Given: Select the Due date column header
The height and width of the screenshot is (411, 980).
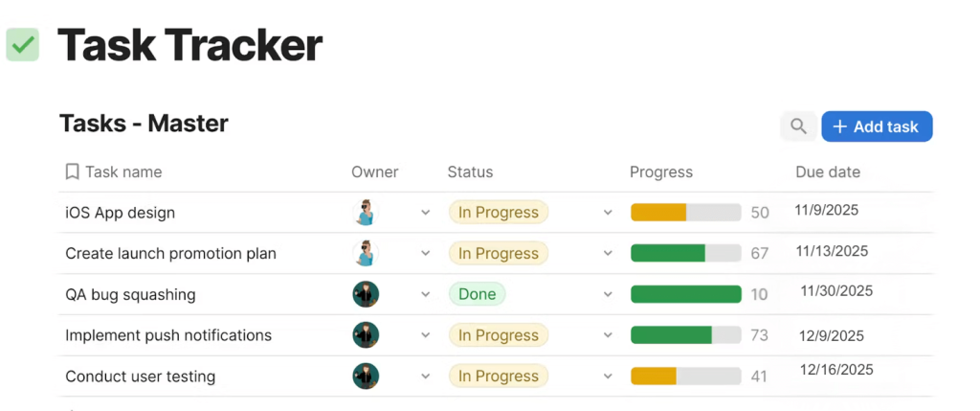Looking at the screenshot, I should click(x=828, y=172).
